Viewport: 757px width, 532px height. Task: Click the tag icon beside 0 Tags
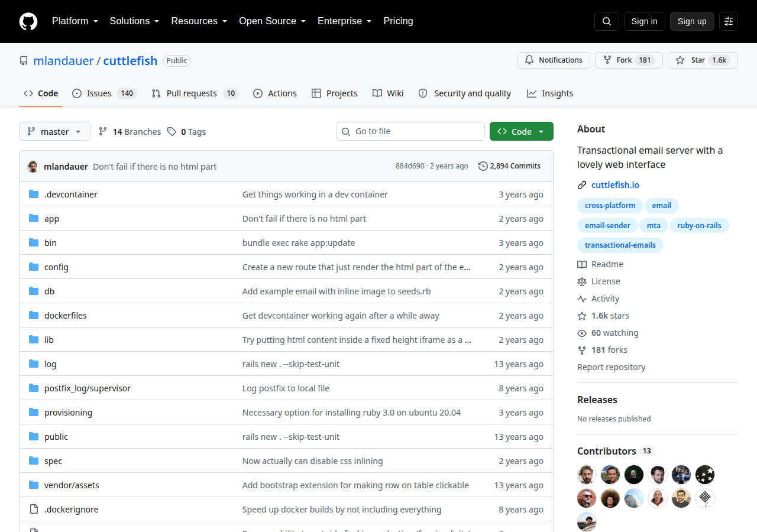pos(172,131)
